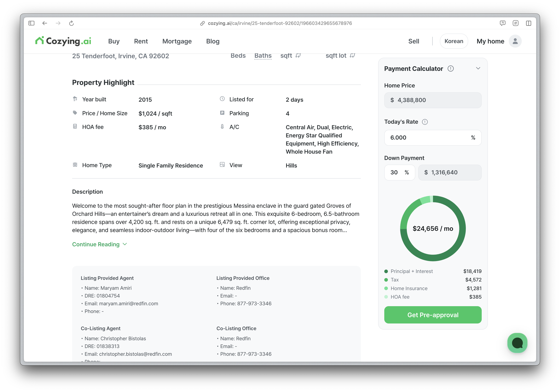
Task: Click the sqft lot unit convert icon
Action: pyautogui.click(x=353, y=56)
